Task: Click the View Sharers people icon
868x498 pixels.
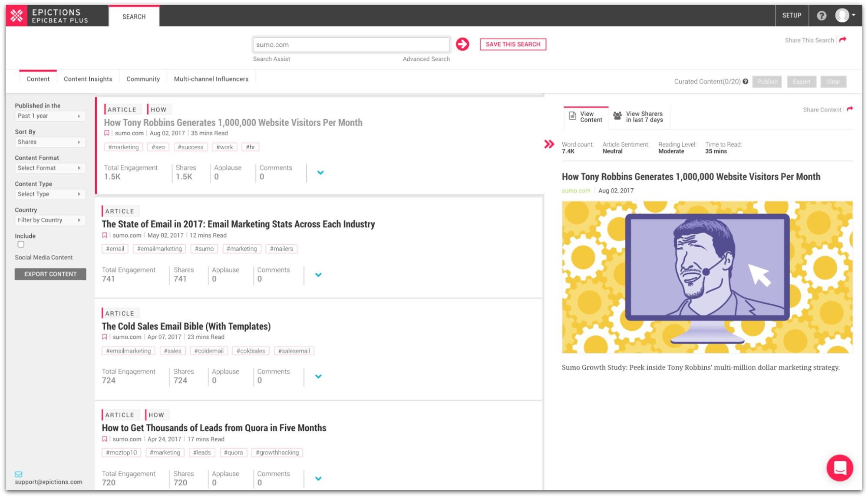Action: tap(617, 115)
